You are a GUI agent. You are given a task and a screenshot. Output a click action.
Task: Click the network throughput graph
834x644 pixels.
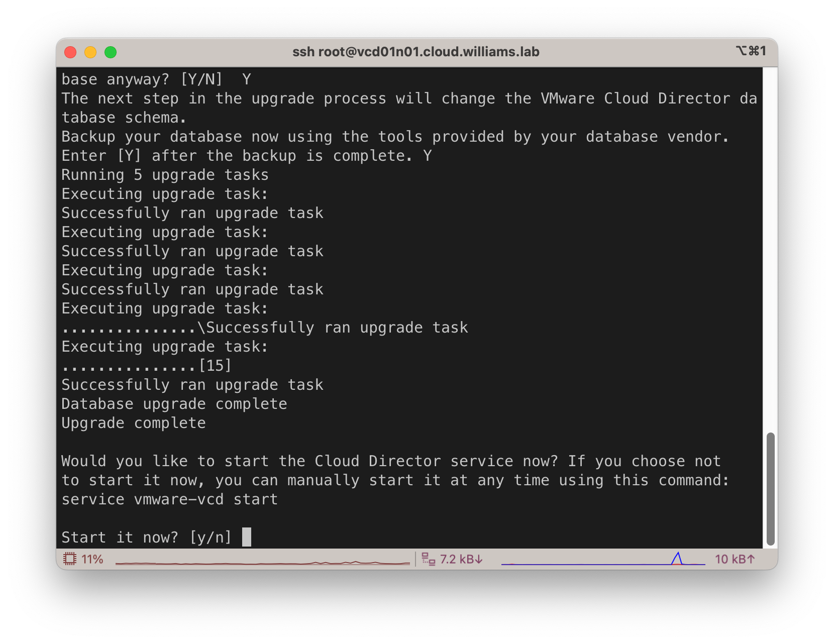pyautogui.click(x=603, y=559)
